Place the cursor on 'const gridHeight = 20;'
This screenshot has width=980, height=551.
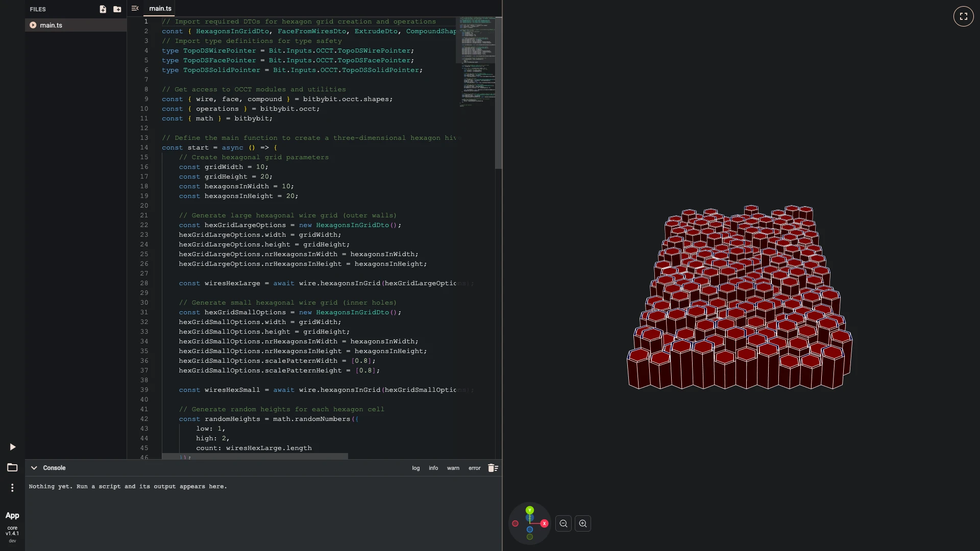(x=225, y=177)
